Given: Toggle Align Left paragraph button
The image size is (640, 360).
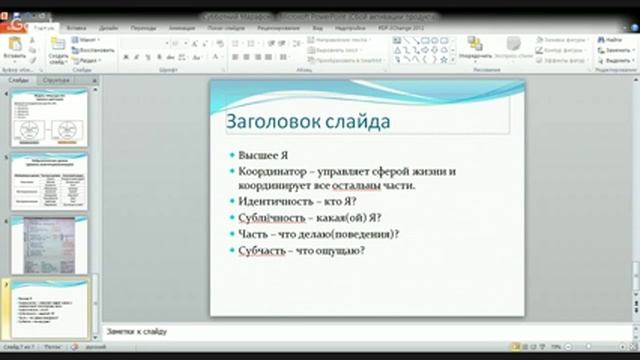Looking at the screenshot, I should [235, 57].
